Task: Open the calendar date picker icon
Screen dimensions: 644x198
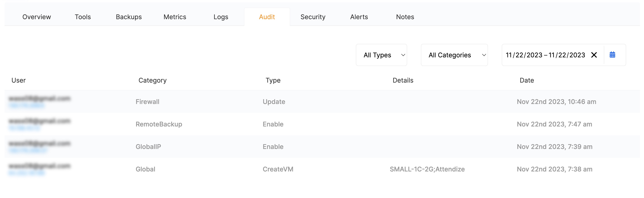Action: 613,55
